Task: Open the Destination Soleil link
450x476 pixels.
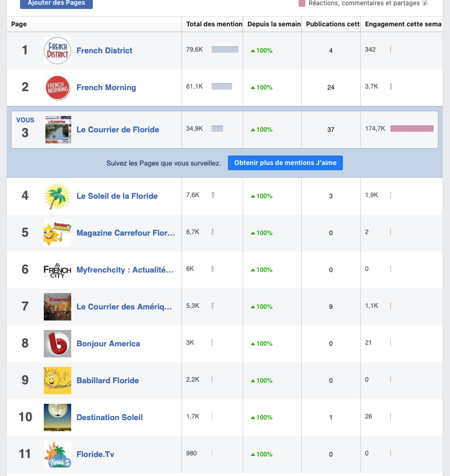Action: pyautogui.click(x=109, y=417)
